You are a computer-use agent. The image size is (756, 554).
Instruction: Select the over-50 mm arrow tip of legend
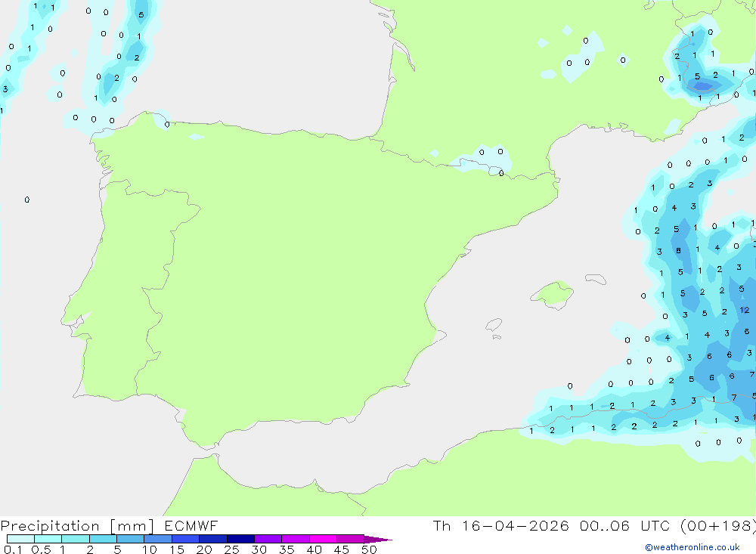tap(377, 540)
